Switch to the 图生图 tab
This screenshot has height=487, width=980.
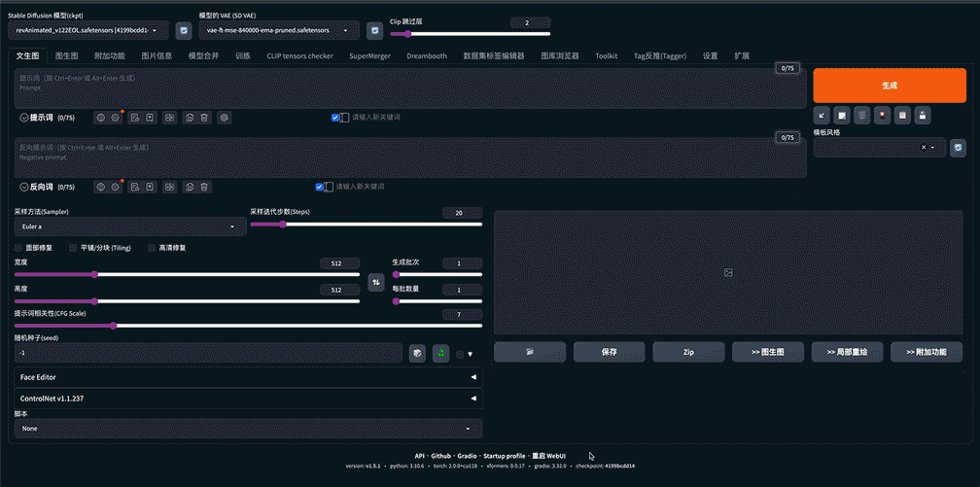[66, 55]
